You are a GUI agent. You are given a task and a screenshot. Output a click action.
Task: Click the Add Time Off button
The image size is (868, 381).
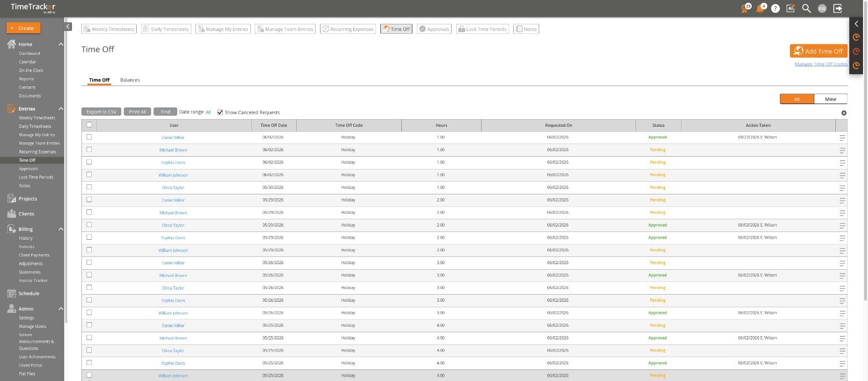[x=818, y=51]
